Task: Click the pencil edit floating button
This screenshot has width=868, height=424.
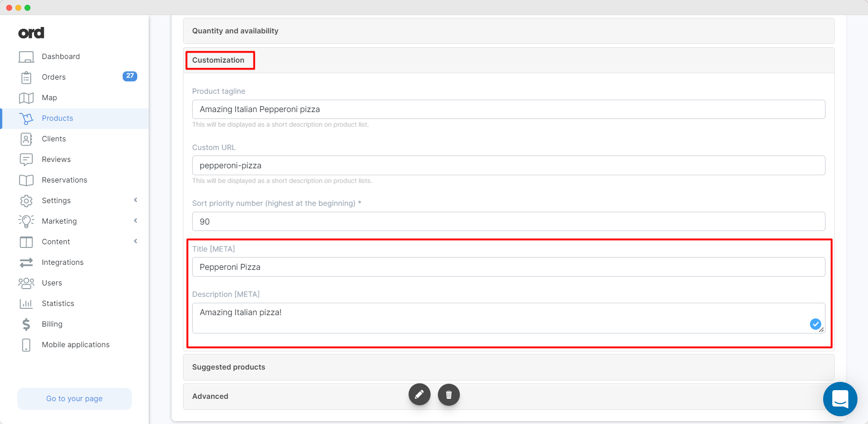Action: click(420, 395)
